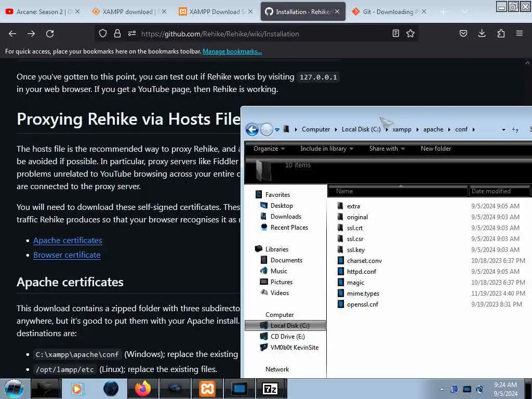Screen dimensions: 532x399
Task: Open the Organize menu
Action: [269, 149]
